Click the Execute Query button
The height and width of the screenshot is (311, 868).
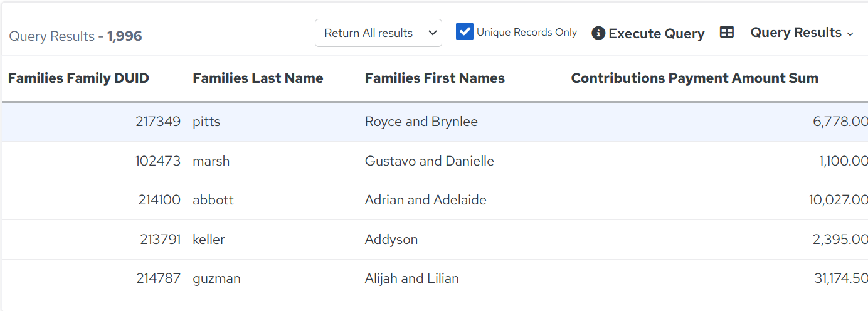(648, 33)
